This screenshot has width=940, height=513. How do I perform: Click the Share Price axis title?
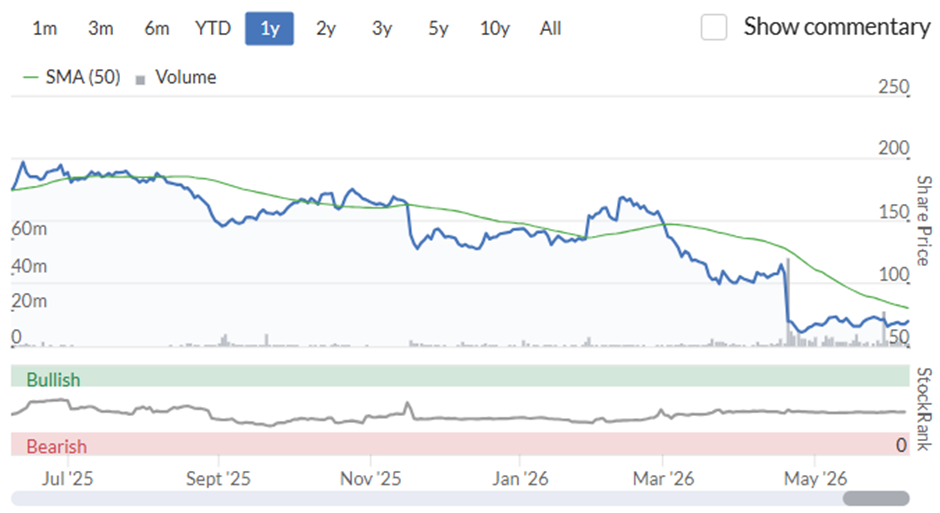click(x=924, y=221)
